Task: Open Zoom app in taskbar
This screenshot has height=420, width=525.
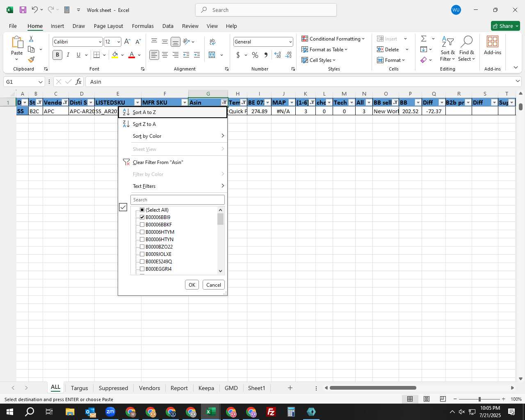Action: click(x=110, y=412)
